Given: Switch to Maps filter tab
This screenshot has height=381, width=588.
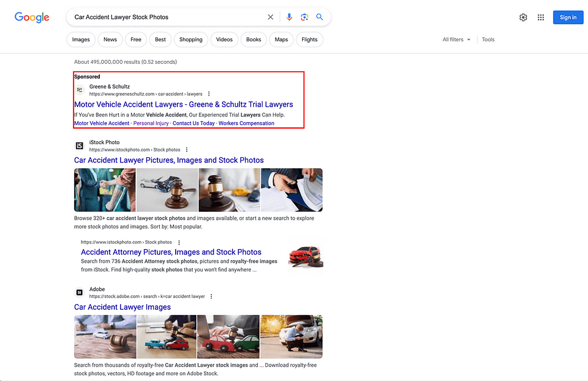Looking at the screenshot, I should point(281,40).
